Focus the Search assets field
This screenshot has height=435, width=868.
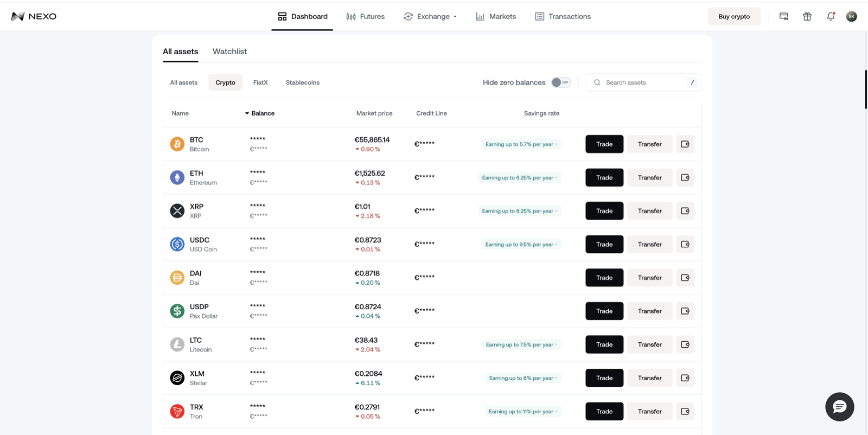(643, 82)
